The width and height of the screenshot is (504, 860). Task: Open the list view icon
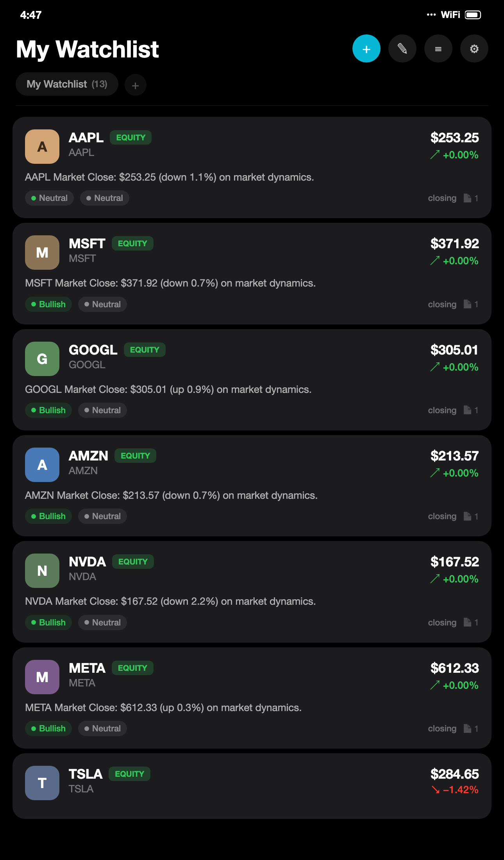tap(438, 48)
